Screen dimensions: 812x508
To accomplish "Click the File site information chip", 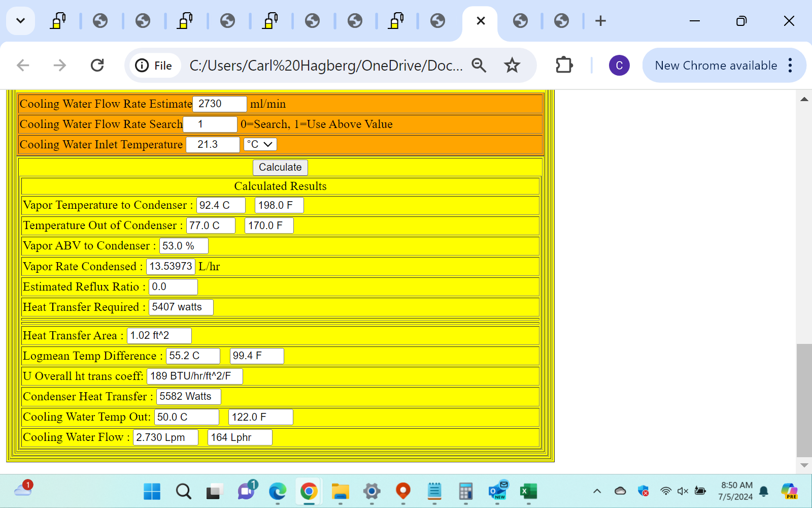I will 154,66.
